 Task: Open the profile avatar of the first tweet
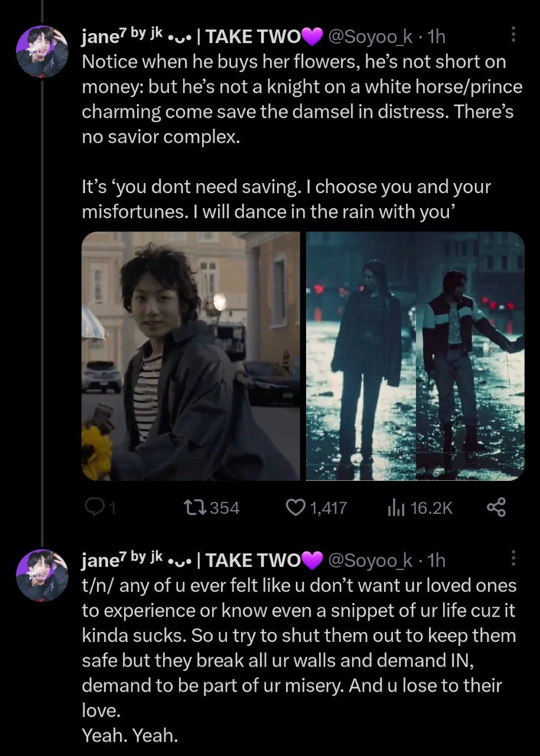[x=43, y=51]
